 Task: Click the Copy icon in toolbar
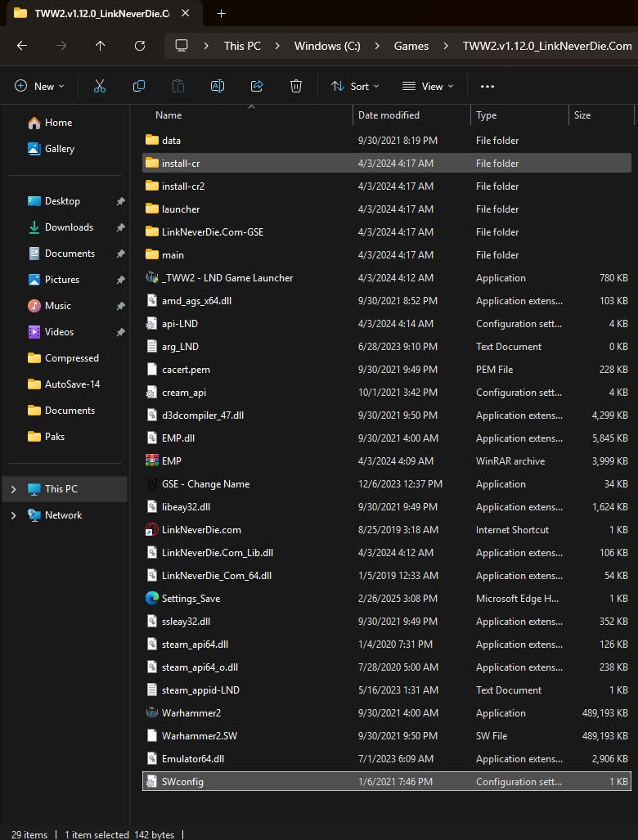[x=139, y=86]
